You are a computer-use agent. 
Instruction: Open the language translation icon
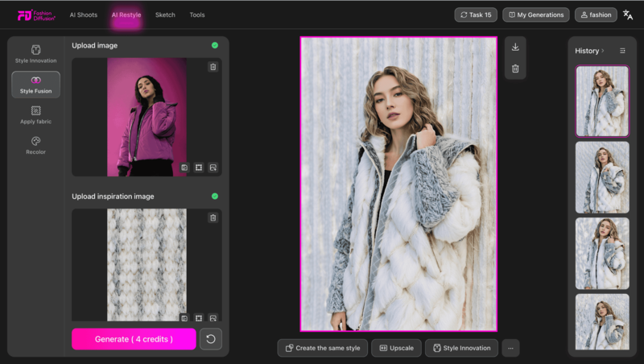pos(628,14)
